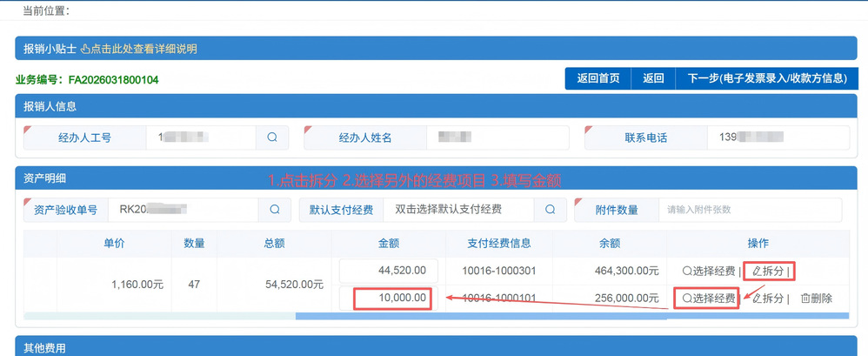Click the search icon beside 资产验收单号

[275, 210]
